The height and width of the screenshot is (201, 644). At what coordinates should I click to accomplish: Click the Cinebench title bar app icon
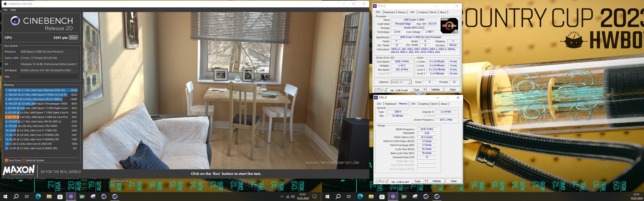[x=5, y=4]
